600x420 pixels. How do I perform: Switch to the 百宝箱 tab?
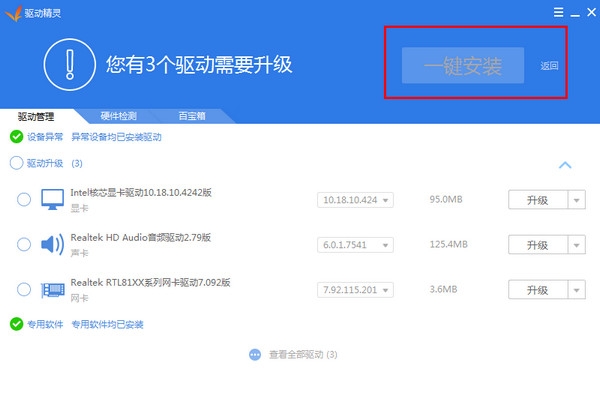click(192, 116)
